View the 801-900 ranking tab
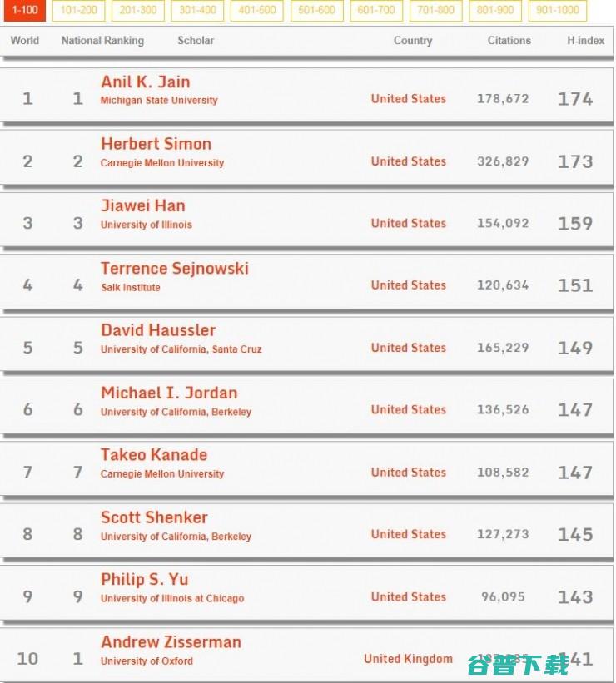The width and height of the screenshot is (616, 683). pos(495,10)
